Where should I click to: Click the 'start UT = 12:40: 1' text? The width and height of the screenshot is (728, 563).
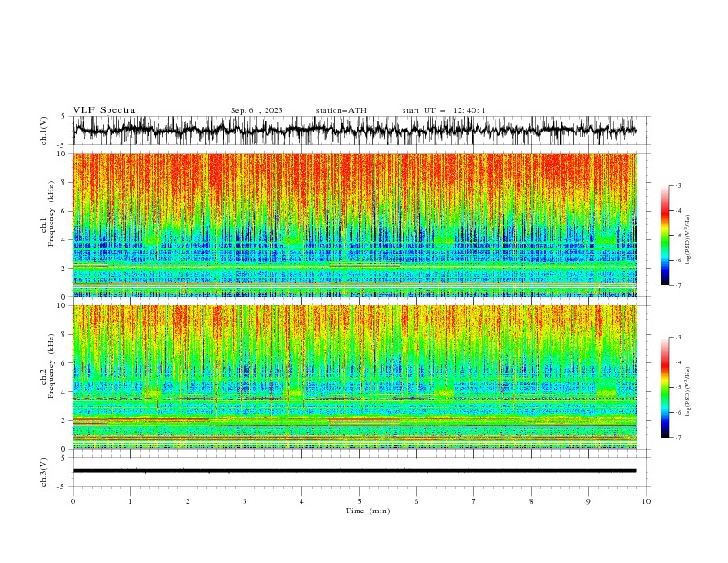click(x=444, y=110)
